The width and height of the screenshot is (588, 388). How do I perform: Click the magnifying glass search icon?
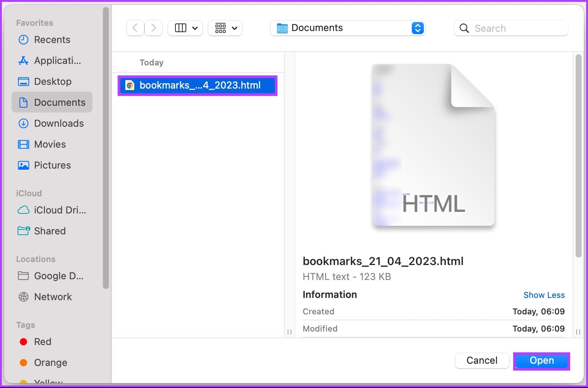pos(464,28)
